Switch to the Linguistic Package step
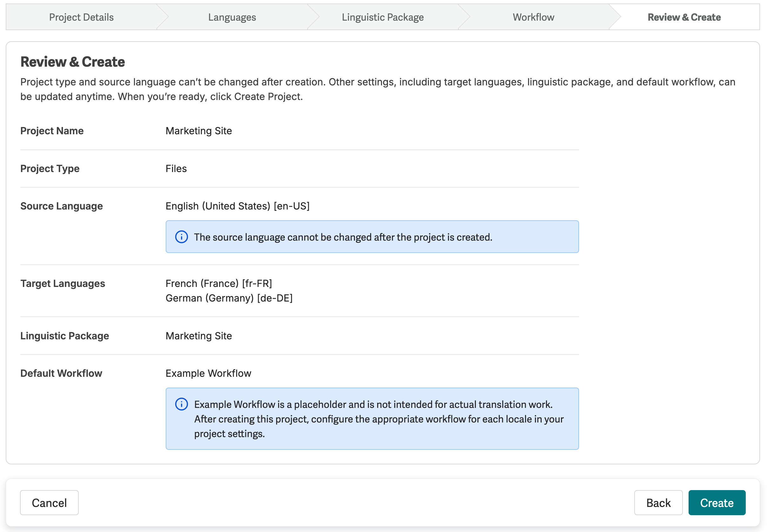 (383, 17)
